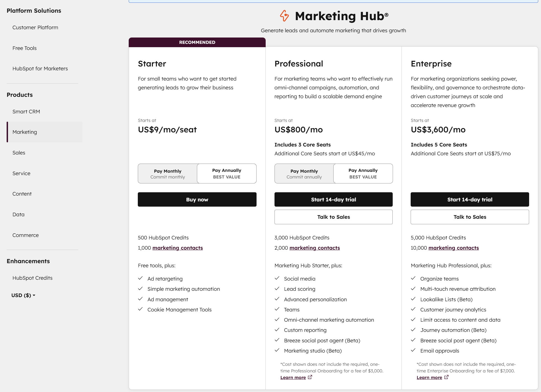Open the Marketing product in sidebar

[25, 132]
